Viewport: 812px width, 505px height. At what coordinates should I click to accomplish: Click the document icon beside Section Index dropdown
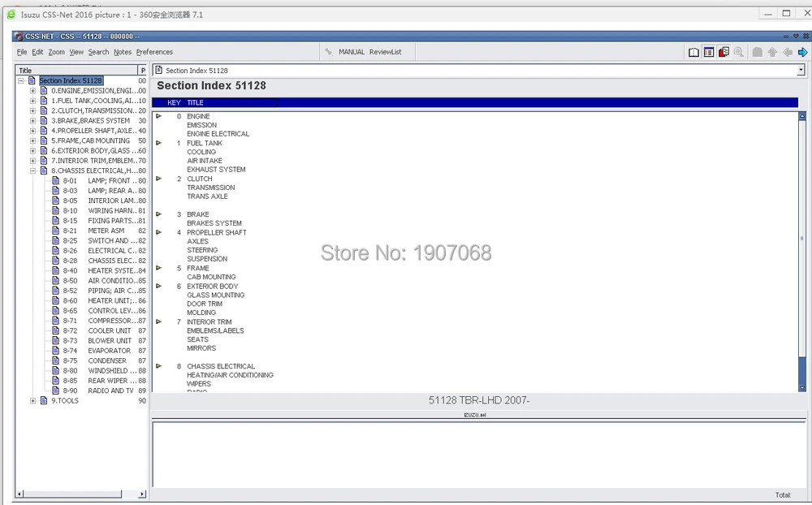[x=159, y=70]
